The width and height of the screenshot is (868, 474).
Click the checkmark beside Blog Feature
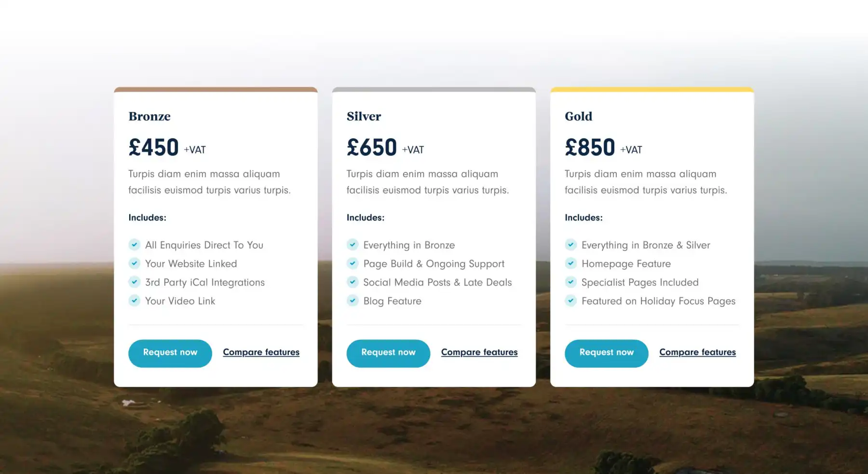[x=353, y=300]
